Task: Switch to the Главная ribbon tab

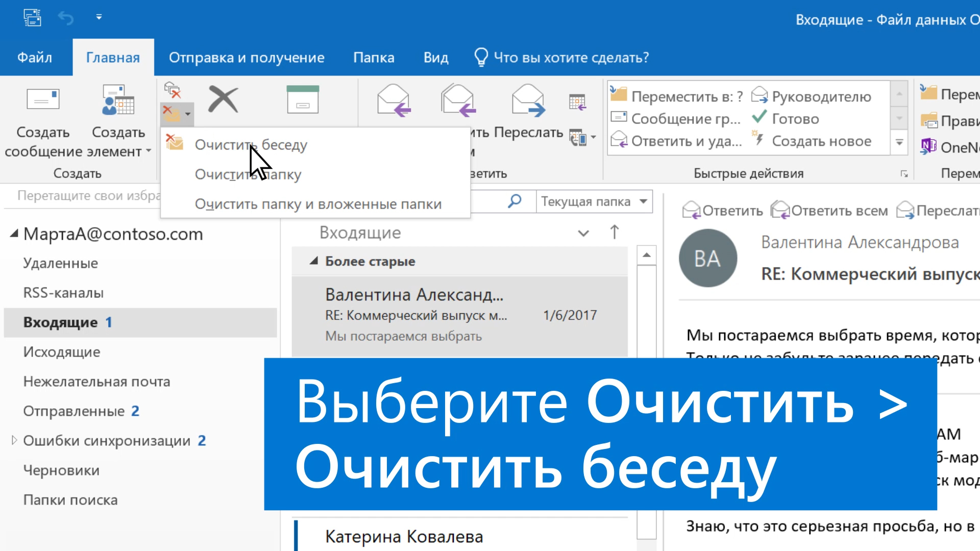Action: tap(113, 57)
